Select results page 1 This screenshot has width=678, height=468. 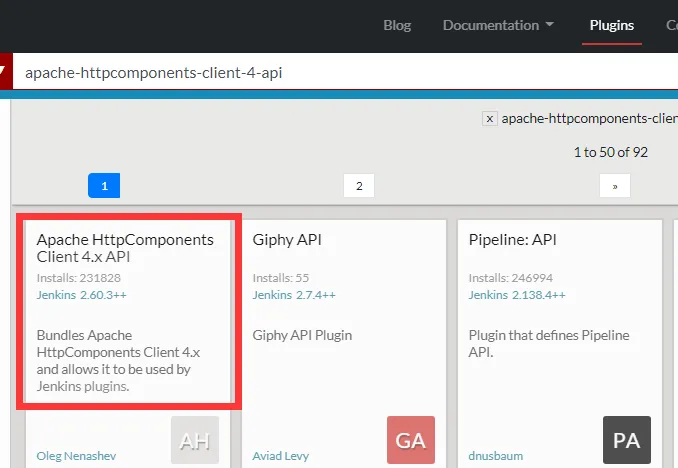(104, 185)
